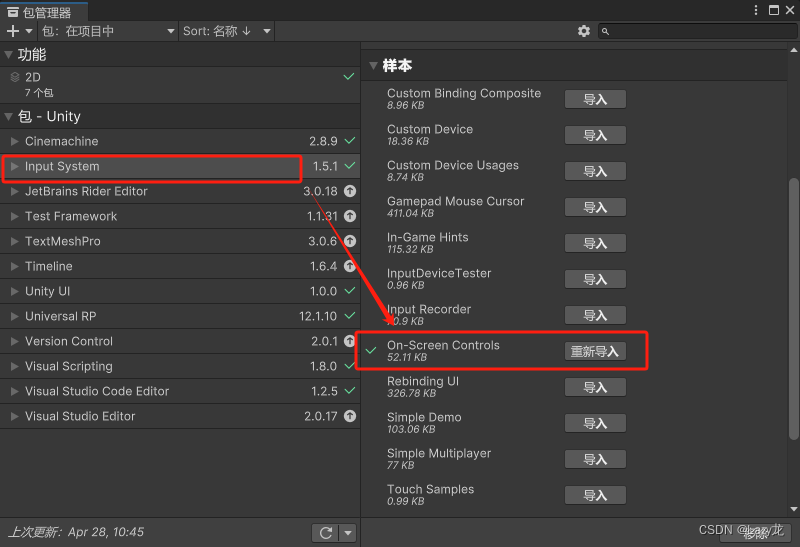
Task: Click the 上次更新 Apr 28 status text
Action: pyautogui.click(x=77, y=532)
